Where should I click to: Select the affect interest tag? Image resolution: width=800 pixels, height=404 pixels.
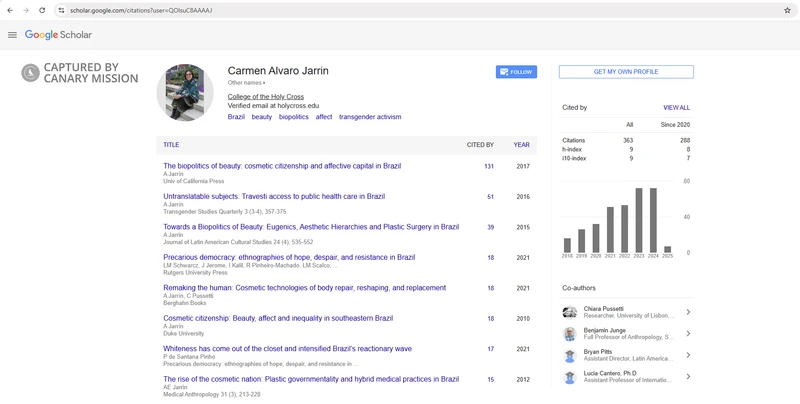pos(323,117)
